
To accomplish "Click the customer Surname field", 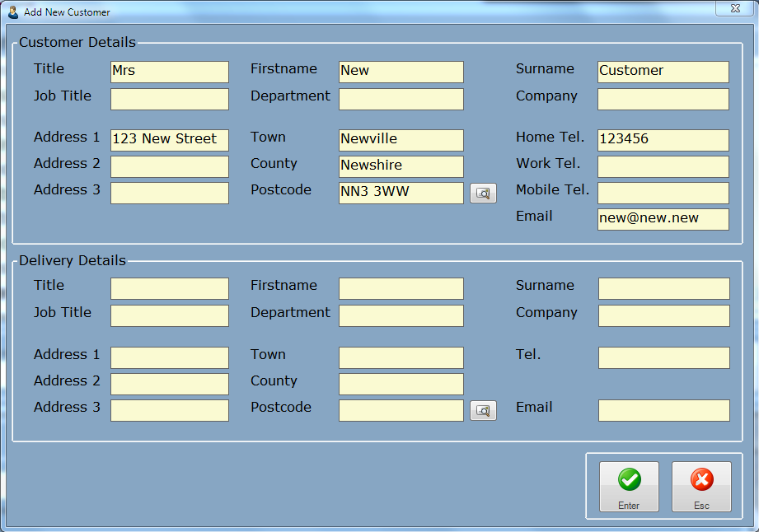I will 663,72.
